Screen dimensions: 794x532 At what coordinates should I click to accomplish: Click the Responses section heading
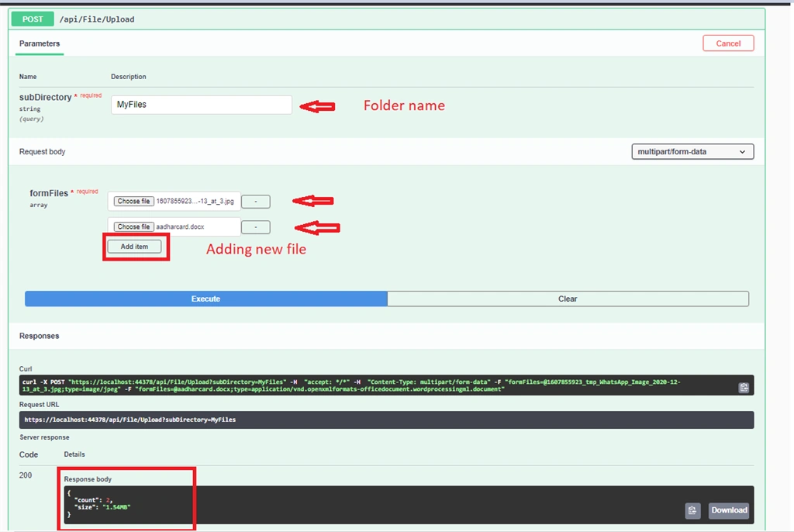click(39, 336)
